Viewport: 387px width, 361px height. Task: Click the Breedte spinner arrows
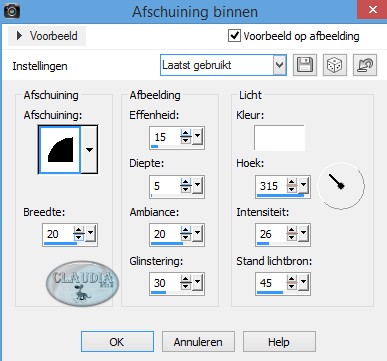(79, 234)
